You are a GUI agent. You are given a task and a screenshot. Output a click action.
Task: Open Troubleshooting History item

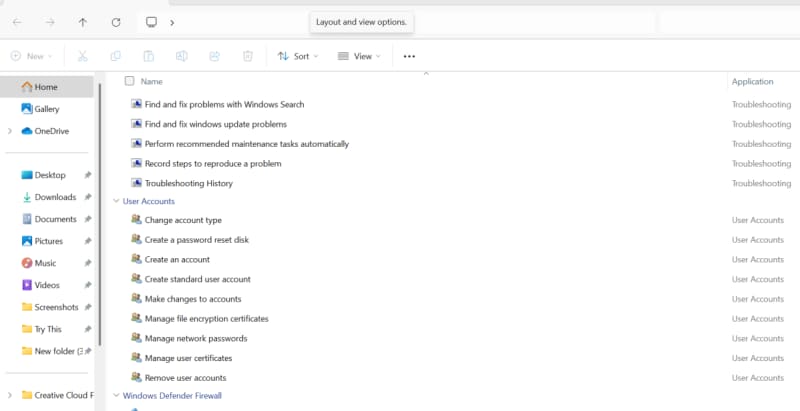tap(188, 183)
